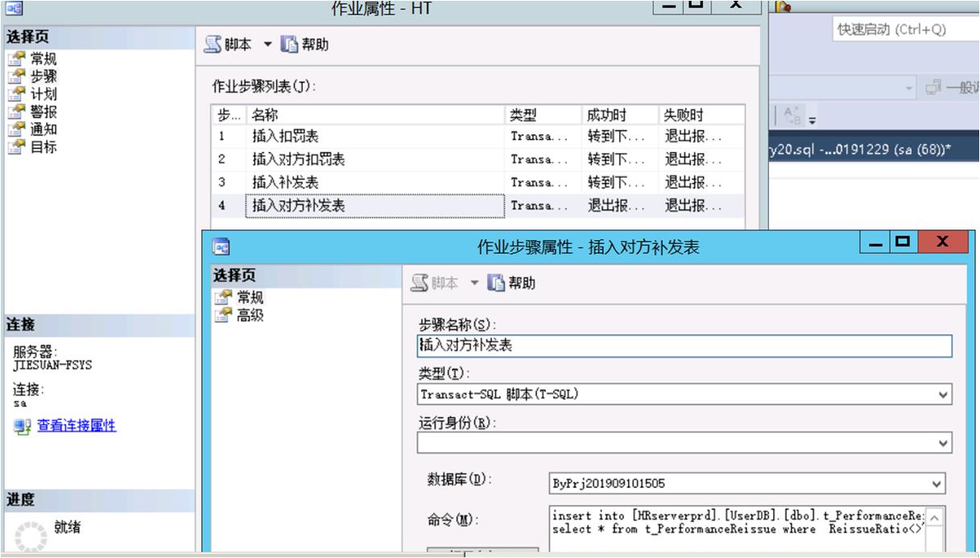Open the 目标 targets page

[43, 147]
